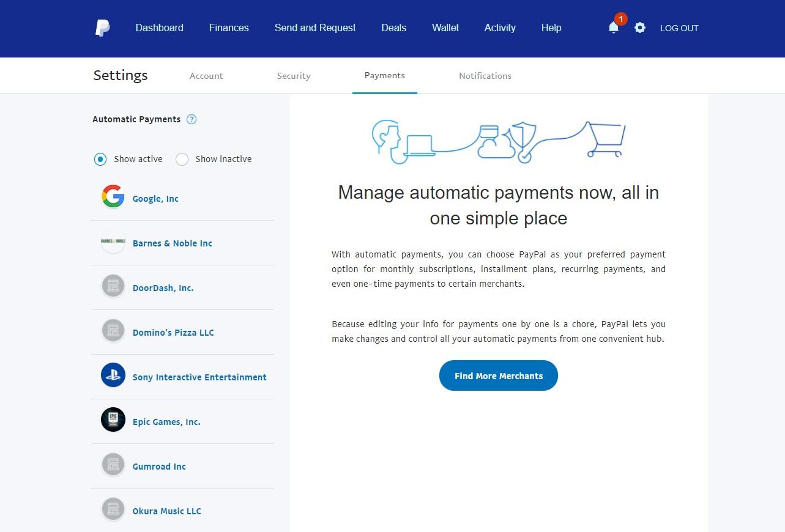Image resolution: width=785 pixels, height=532 pixels.
Task: Click the Barnes & Noble logo icon
Action: [x=113, y=241]
